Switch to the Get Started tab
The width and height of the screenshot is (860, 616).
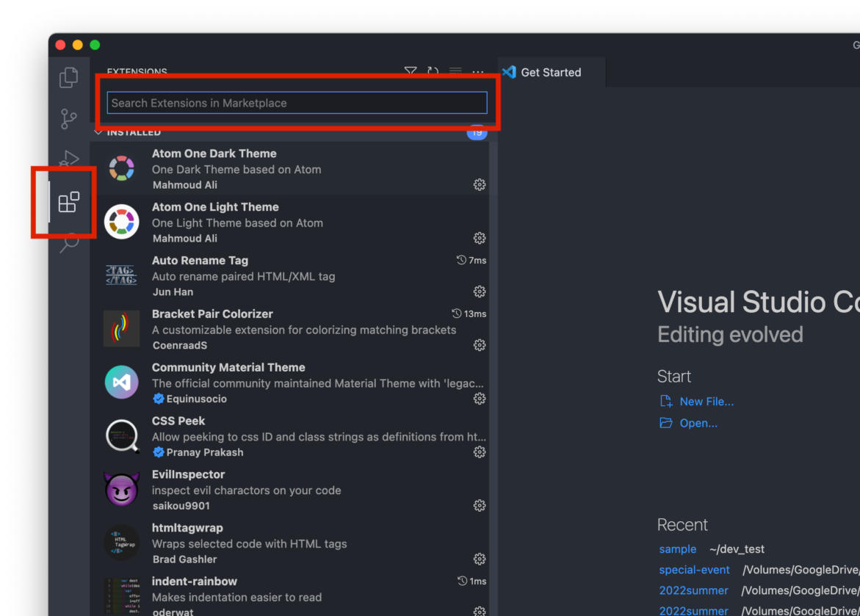pos(550,72)
